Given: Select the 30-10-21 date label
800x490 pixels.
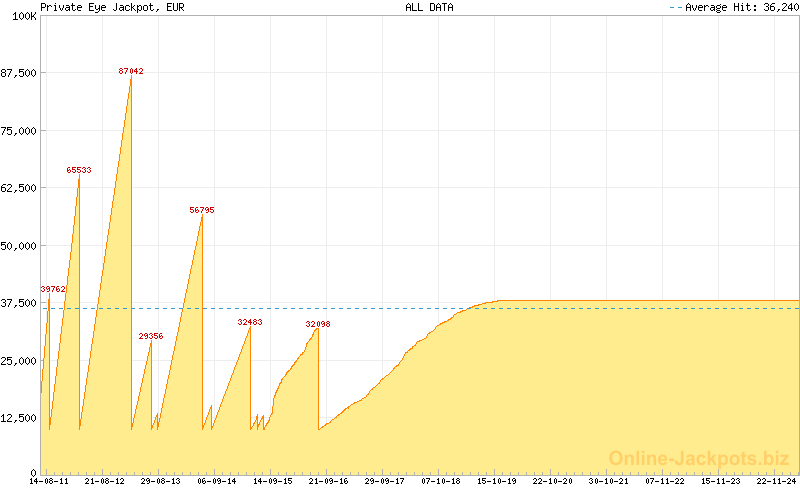Looking at the screenshot, I should click(x=609, y=481).
